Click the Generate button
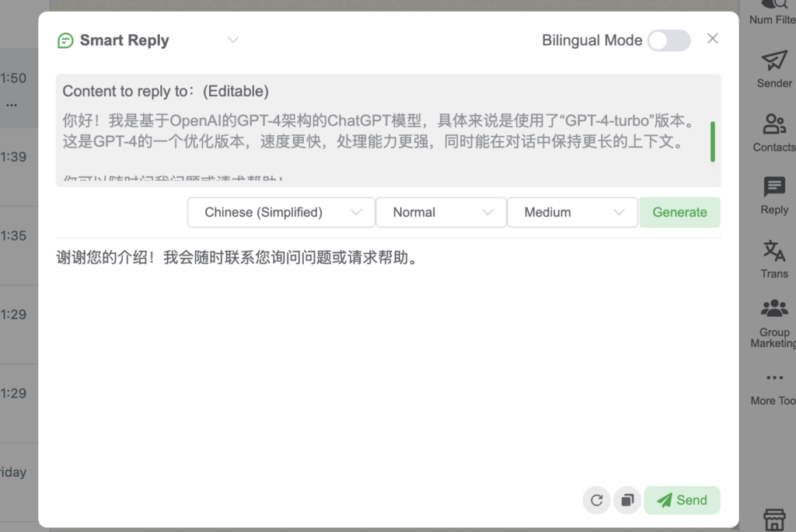Viewport: 796px width, 532px height. (679, 212)
